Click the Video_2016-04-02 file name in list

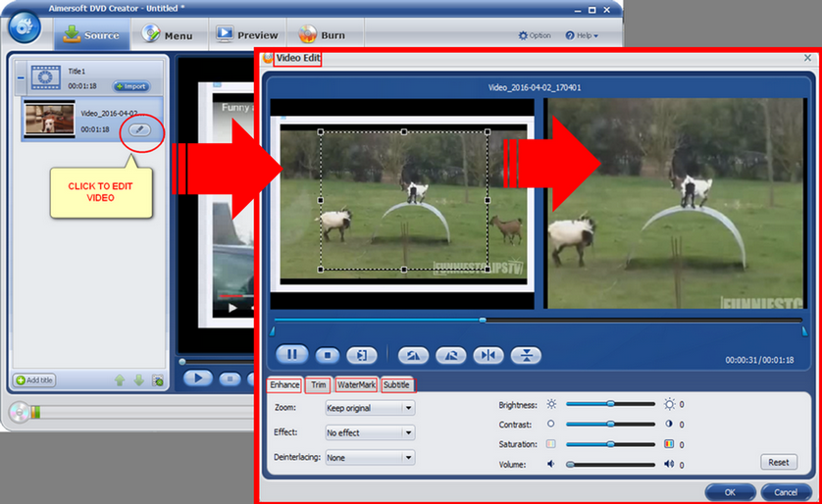(x=111, y=113)
